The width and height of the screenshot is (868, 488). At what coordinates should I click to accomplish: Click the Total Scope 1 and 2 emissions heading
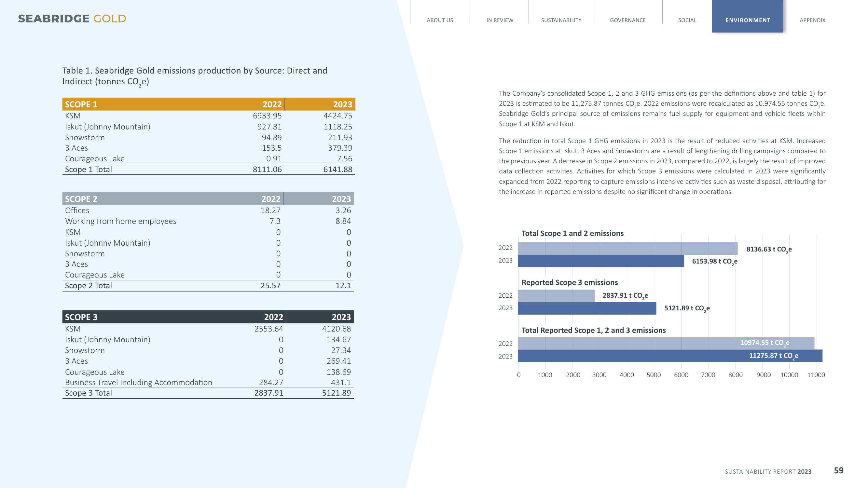(x=572, y=233)
